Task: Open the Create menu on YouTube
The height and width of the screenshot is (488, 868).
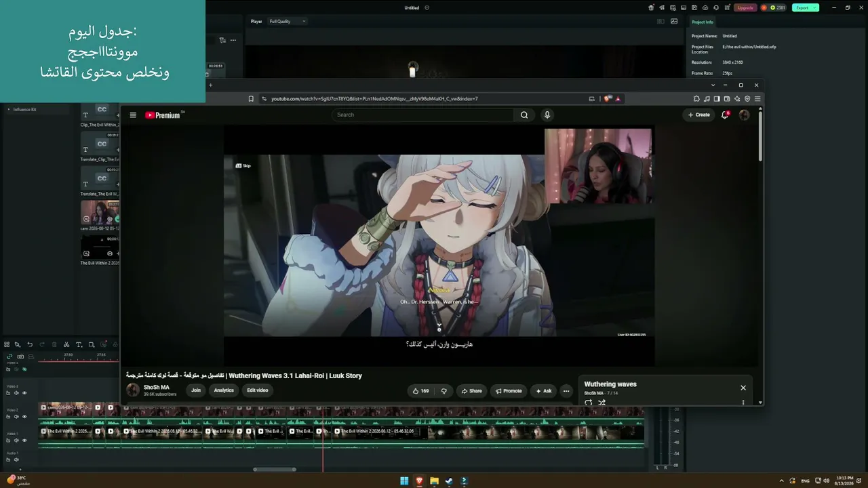Action: click(698, 115)
